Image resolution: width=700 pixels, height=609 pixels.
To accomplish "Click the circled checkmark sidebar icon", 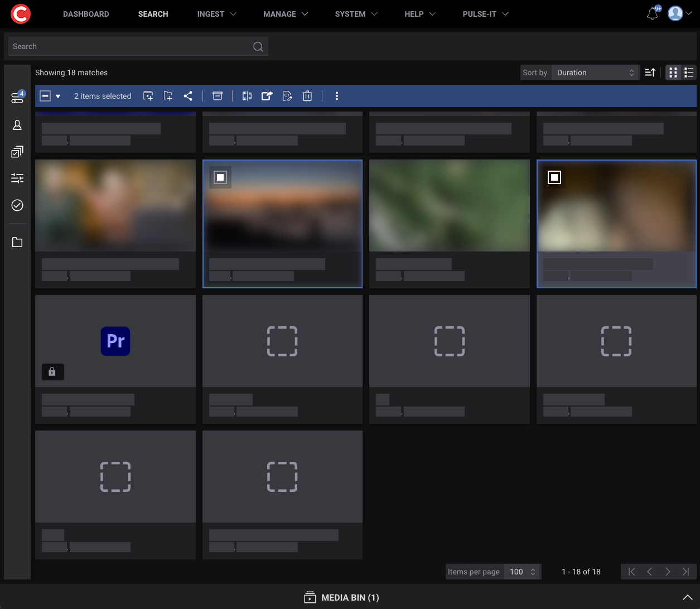I will tap(17, 205).
